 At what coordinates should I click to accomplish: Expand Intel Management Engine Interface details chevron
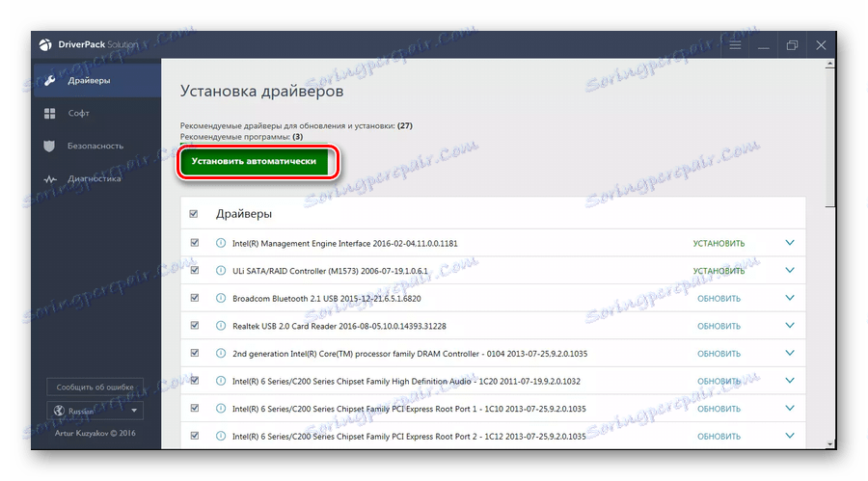click(790, 243)
